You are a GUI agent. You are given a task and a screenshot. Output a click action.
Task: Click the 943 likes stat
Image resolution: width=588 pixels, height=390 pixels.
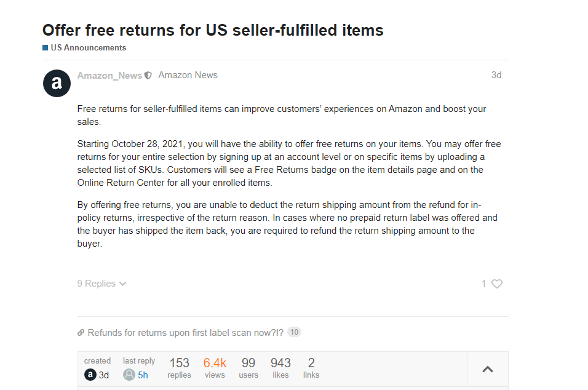pyautogui.click(x=280, y=368)
